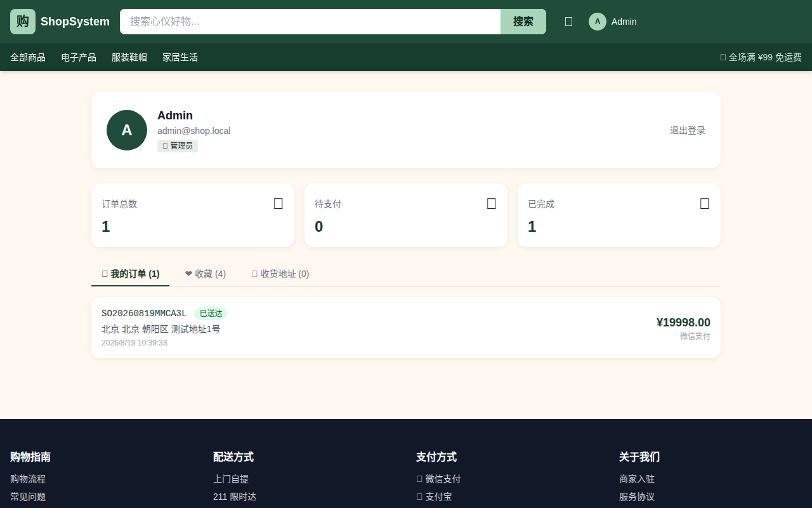Click the ShopSystem brand name
Image resolution: width=812 pixels, height=508 pixels.
pyautogui.click(x=75, y=22)
